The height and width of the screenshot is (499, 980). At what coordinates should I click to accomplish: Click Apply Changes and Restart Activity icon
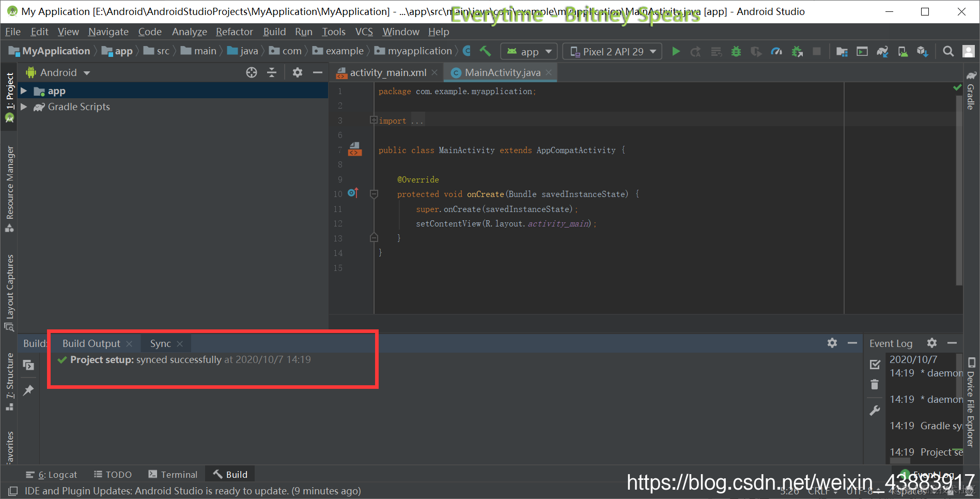(x=696, y=51)
